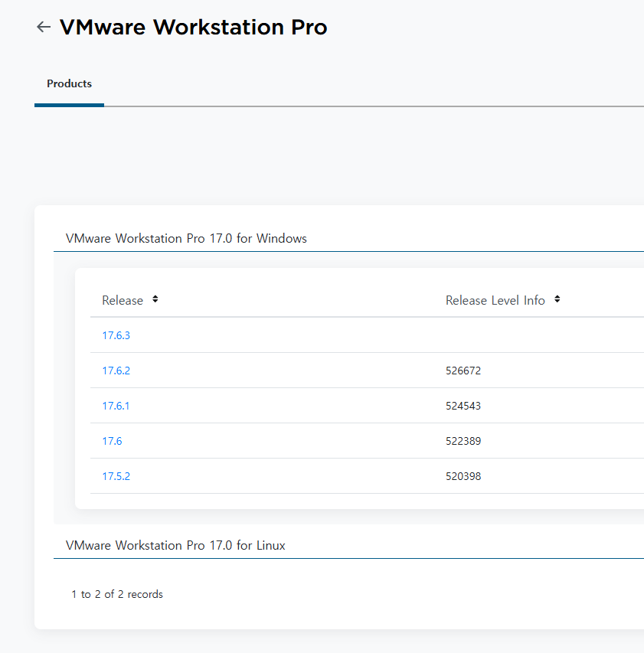This screenshot has height=653, width=644.
Task: Open release 17.6.3 details
Action: point(116,335)
